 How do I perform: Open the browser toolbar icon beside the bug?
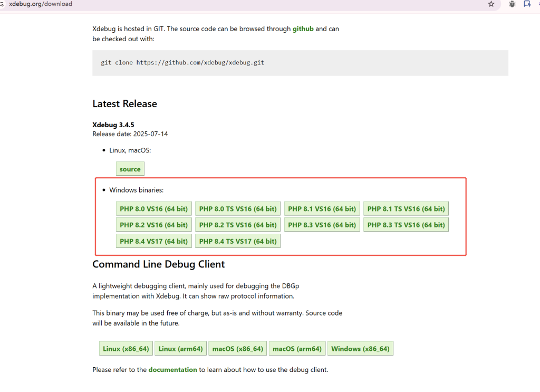(x=527, y=4)
